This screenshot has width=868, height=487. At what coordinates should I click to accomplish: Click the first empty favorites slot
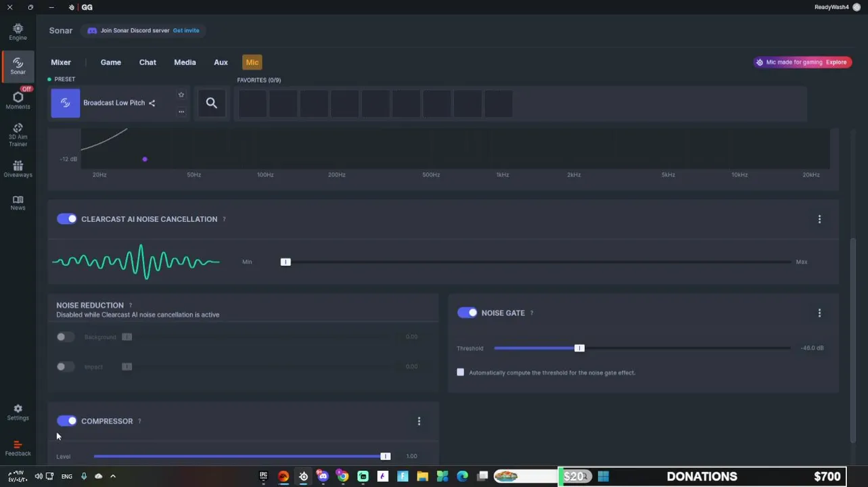coord(252,103)
